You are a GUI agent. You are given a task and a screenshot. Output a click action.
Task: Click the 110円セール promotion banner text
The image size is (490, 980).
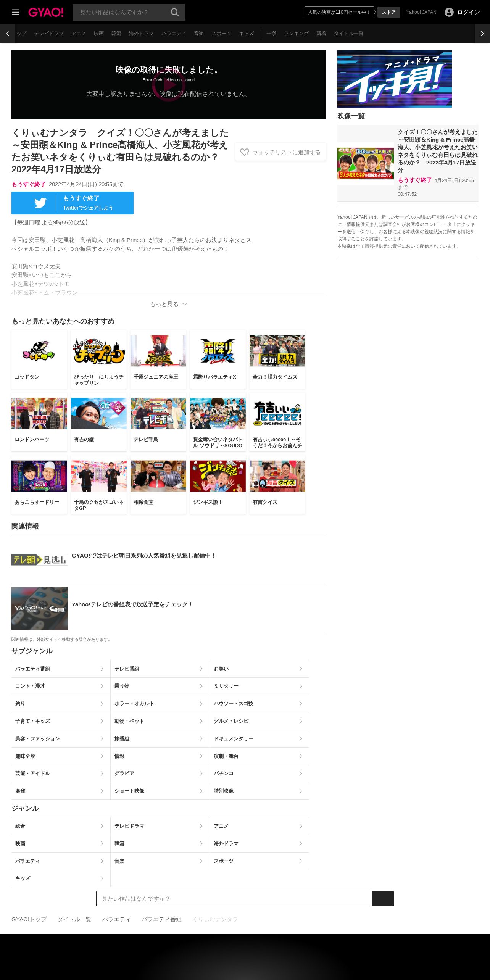tap(339, 12)
